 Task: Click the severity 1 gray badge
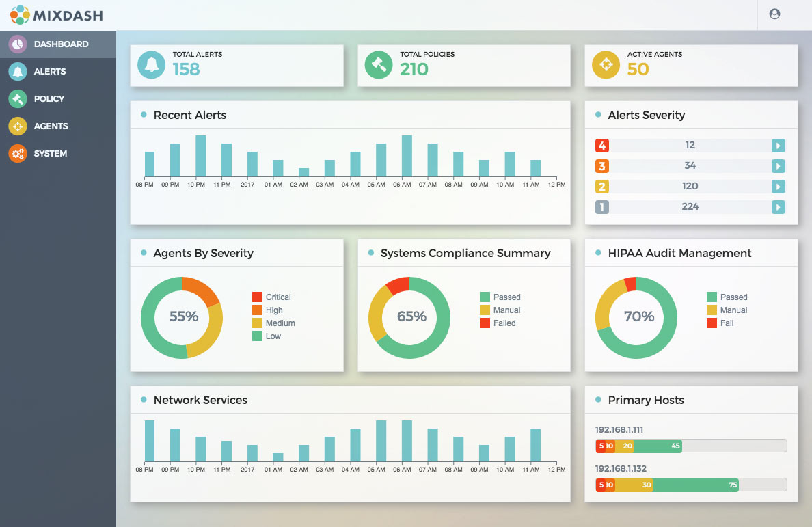[x=601, y=207]
